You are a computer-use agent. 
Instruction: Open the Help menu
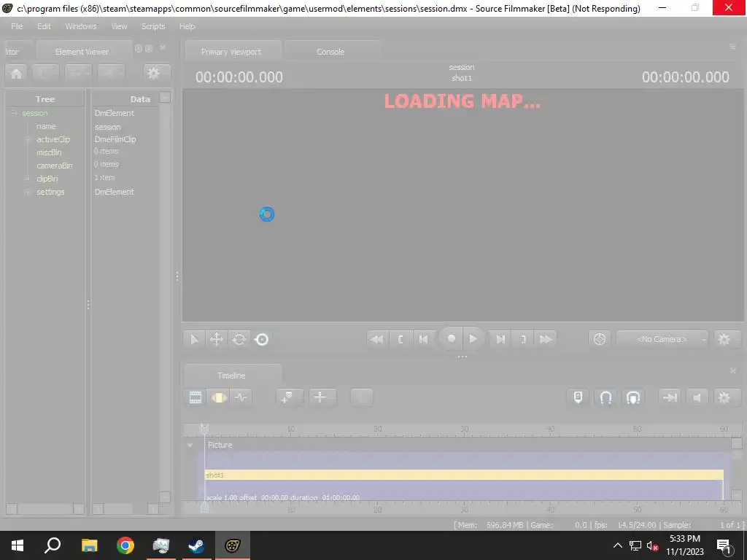pyautogui.click(x=187, y=26)
